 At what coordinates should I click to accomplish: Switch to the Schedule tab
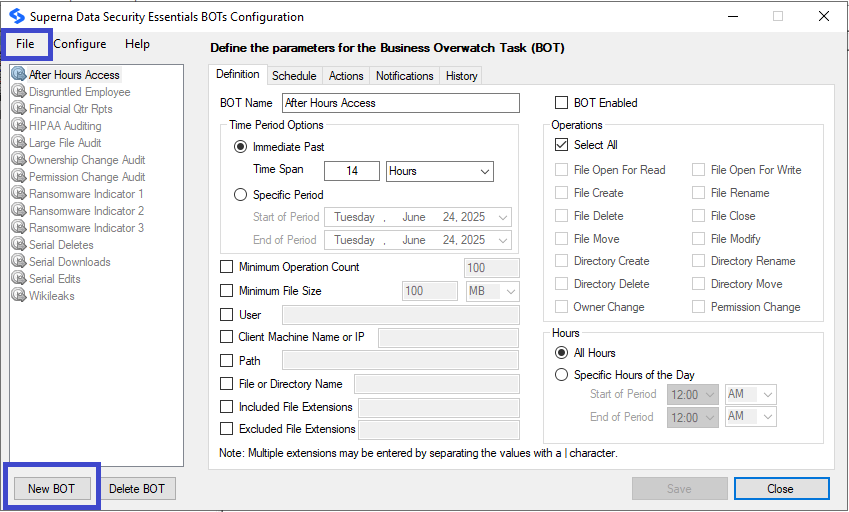[294, 76]
